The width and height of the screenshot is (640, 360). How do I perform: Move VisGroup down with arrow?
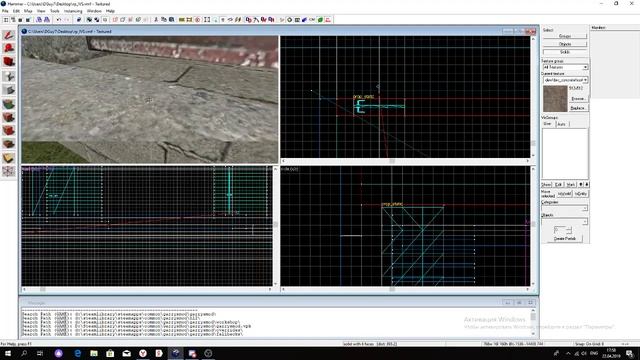tap(587, 184)
